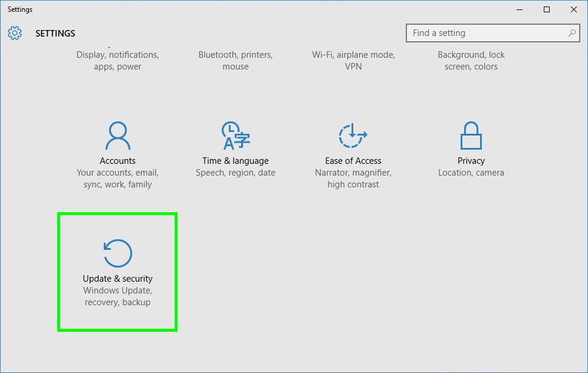Minimize the Settings window
Viewport: 588px width, 373px height.
pos(519,10)
